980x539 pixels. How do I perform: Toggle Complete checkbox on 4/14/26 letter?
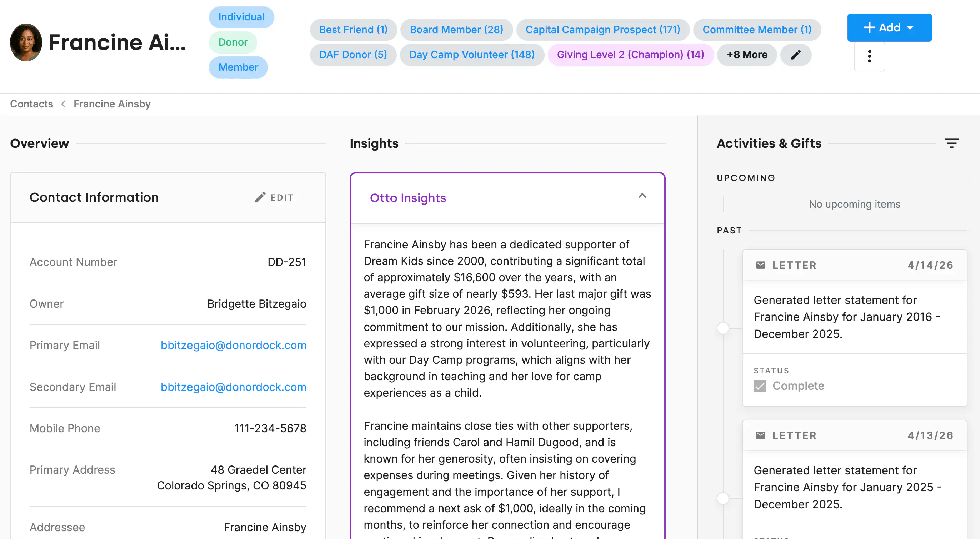click(x=760, y=386)
